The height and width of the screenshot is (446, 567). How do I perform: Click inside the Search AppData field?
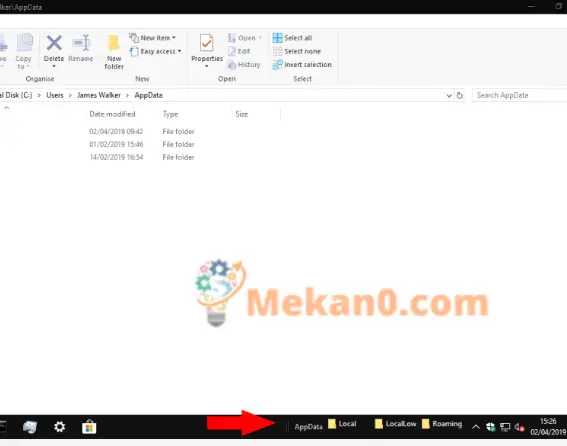click(520, 95)
